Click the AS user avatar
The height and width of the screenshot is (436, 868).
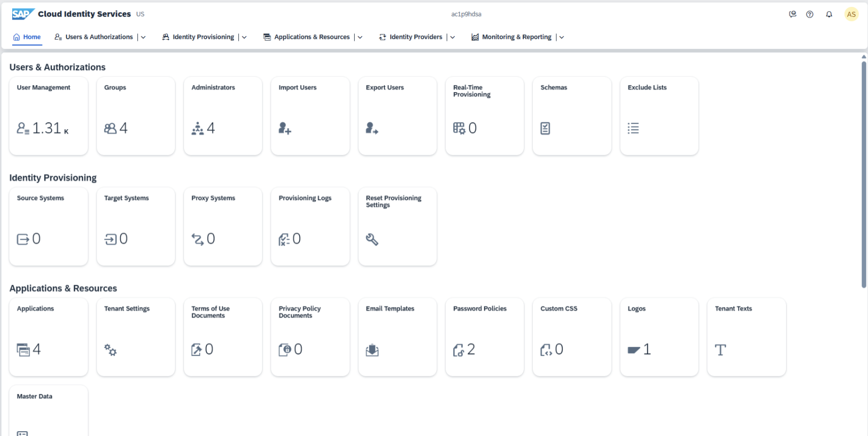[x=851, y=14]
